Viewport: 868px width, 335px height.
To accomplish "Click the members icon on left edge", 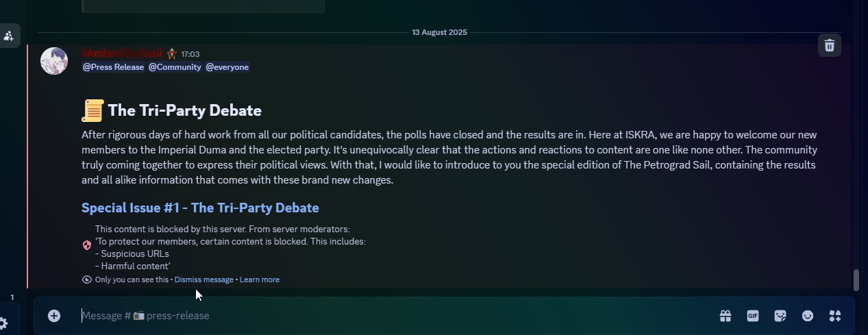I will (9, 36).
